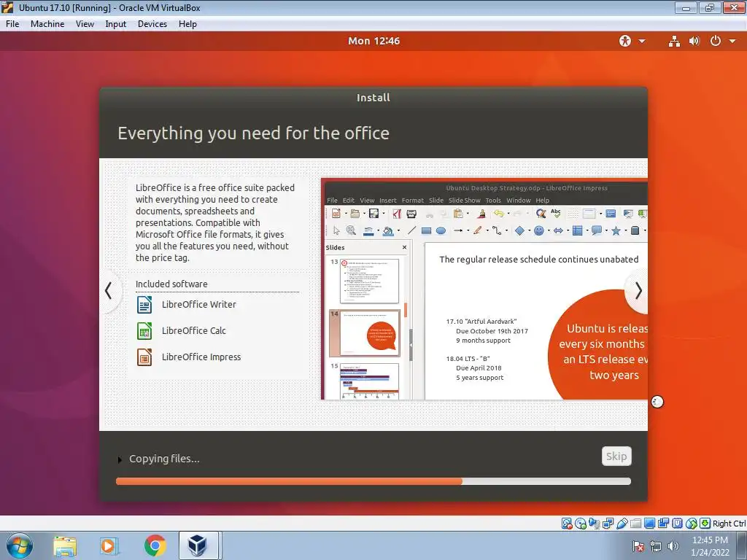Open Windows Explorer from the taskbar
This screenshot has height=560, width=747.
(65, 545)
